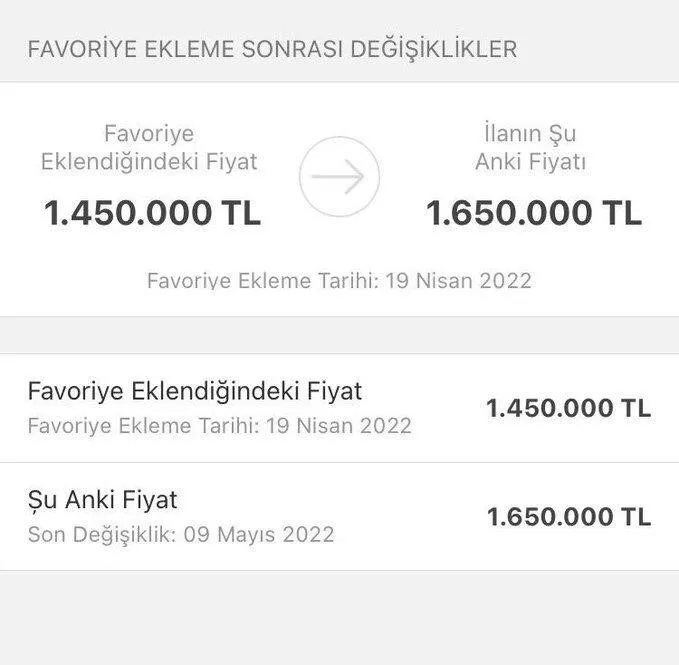Click the gray gap between the two cards
The image size is (679, 665).
[339, 335]
